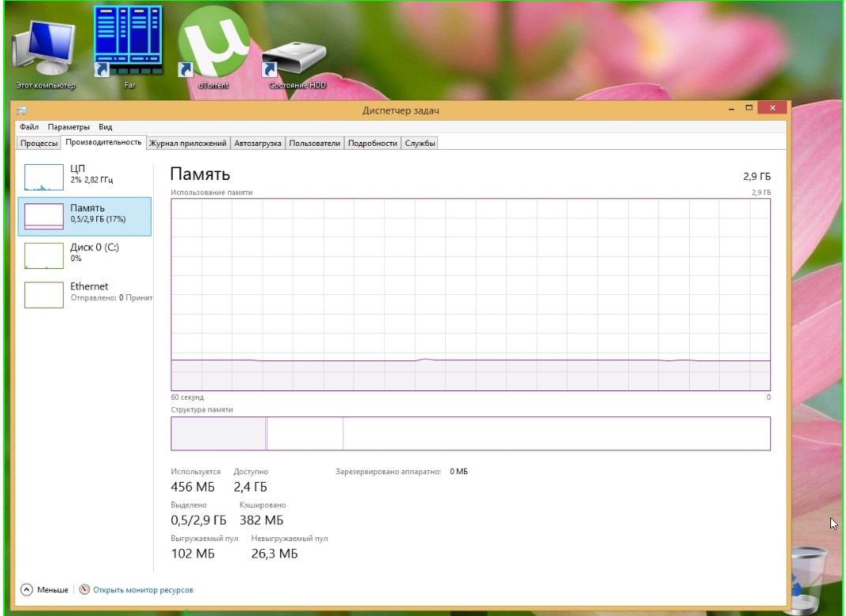Switch to the Службы tab

tap(420, 143)
